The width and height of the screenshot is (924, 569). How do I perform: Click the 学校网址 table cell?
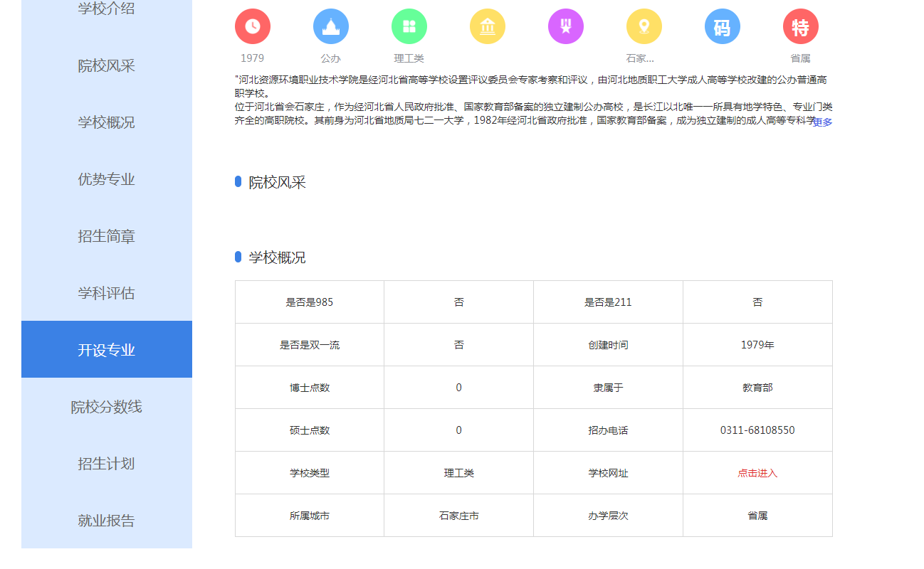(x=608, y=473)
